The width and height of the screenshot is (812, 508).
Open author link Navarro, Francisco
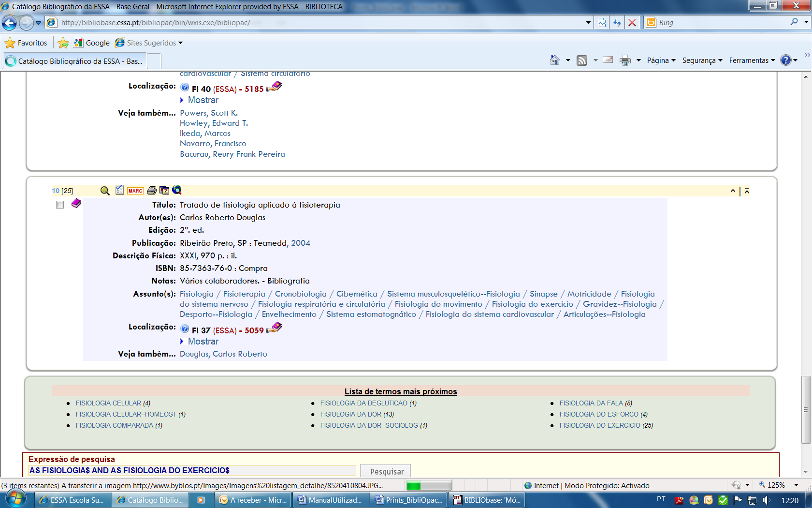click(213, 143)
